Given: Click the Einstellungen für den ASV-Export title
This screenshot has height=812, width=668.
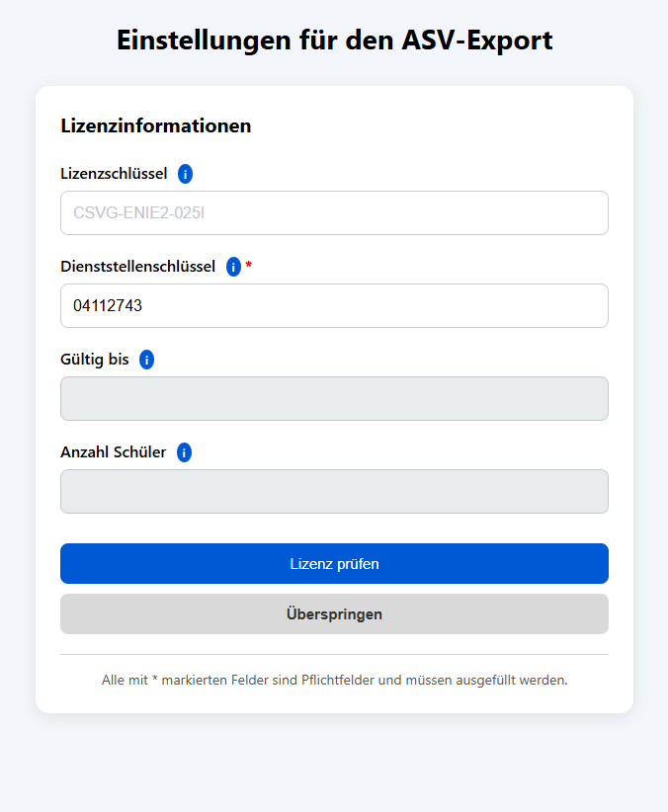Looking at the screenshot, I should click(x=334, y=41).
